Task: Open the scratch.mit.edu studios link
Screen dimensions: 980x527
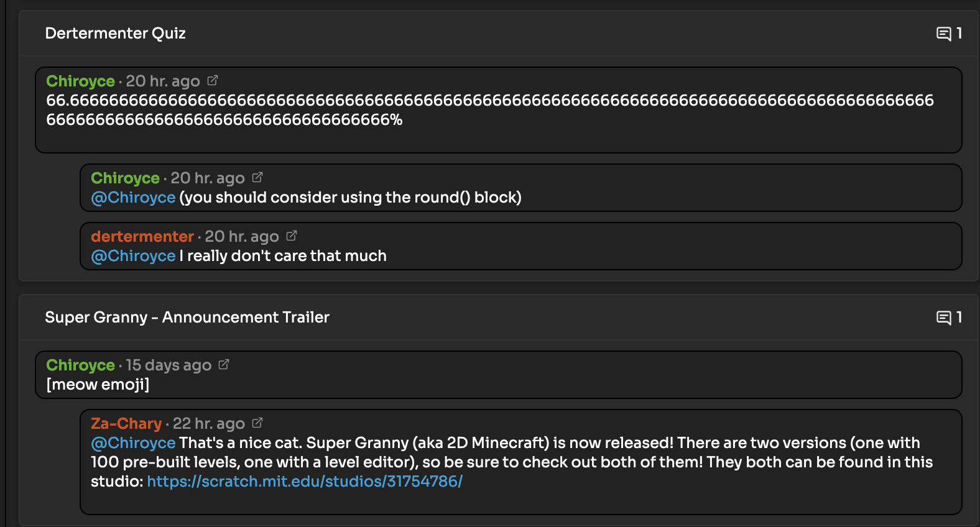Action: point(306,480)
